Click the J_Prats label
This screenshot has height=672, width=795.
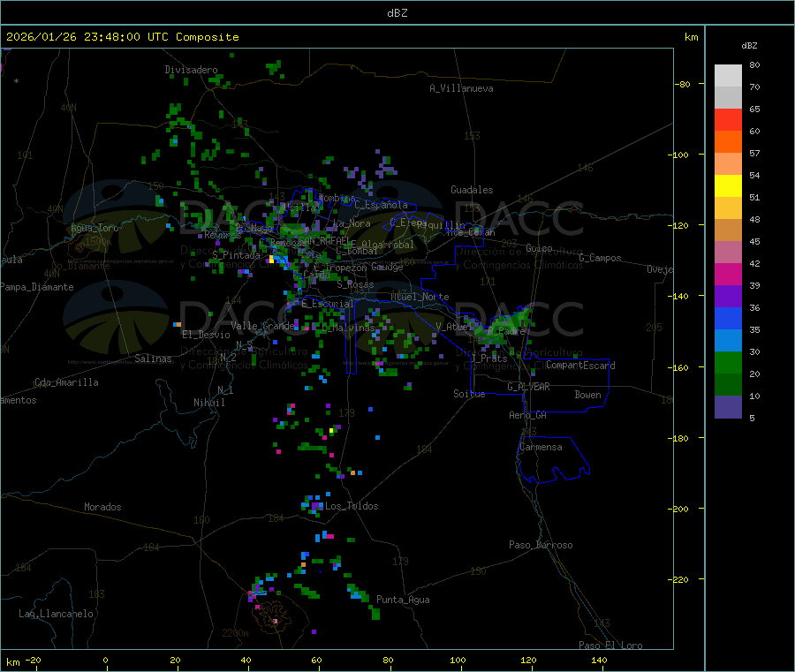[489, 358]
